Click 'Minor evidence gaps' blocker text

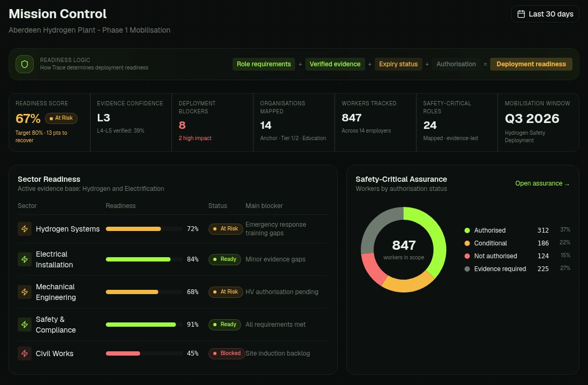pyautogui.click(x=275, y=259)
